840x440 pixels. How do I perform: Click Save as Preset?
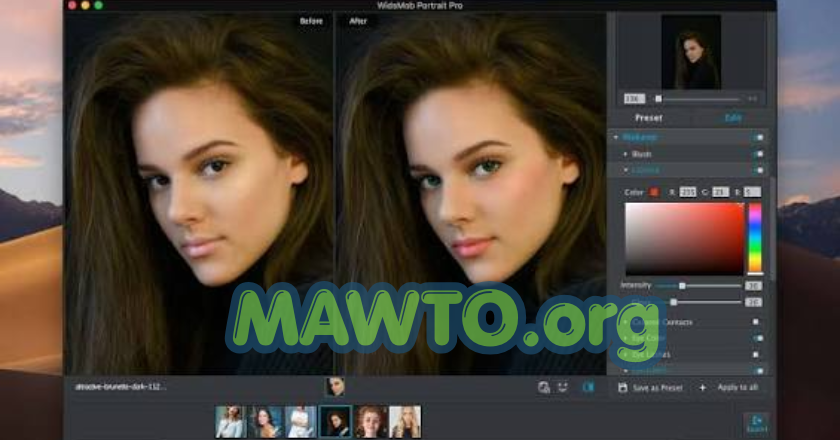pyautogui.click(x=651, y=387)
